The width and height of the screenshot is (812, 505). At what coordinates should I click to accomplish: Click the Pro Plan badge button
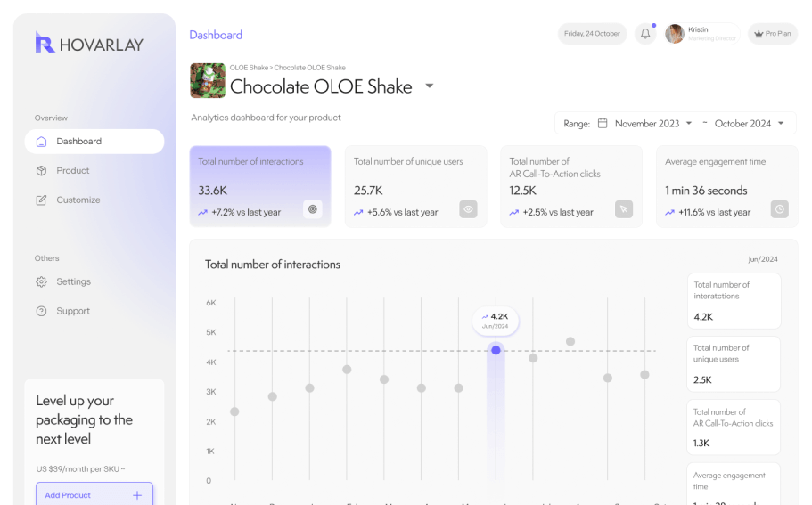pyautogui.click(x=772, y=34)
